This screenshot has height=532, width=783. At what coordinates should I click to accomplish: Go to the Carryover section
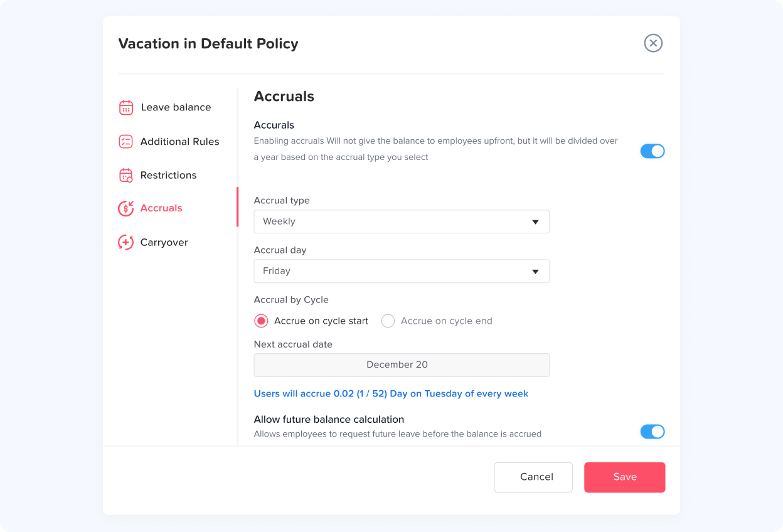coord(164,242)
